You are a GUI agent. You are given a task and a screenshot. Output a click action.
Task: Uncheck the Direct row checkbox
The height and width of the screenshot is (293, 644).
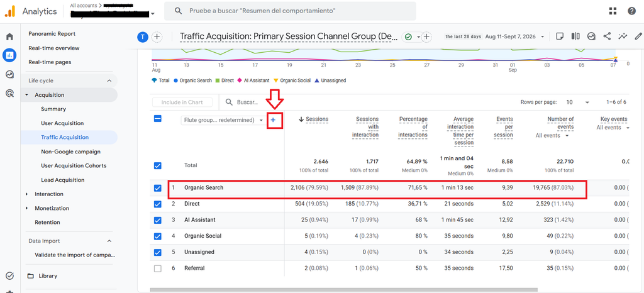[157, 204]
